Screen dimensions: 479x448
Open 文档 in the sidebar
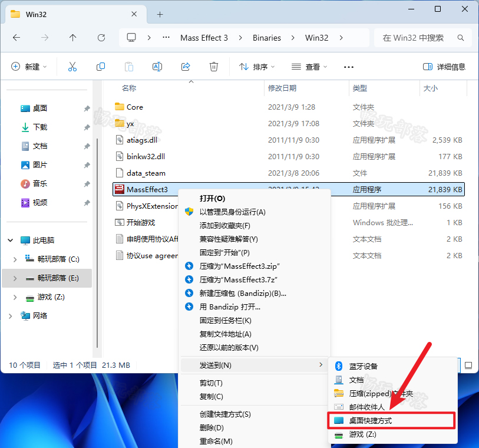pyautogui.click(x=40, y=146)
